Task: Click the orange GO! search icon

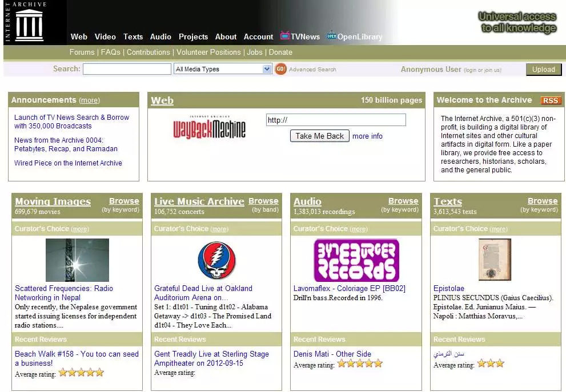Action: [x=280, y=69]
